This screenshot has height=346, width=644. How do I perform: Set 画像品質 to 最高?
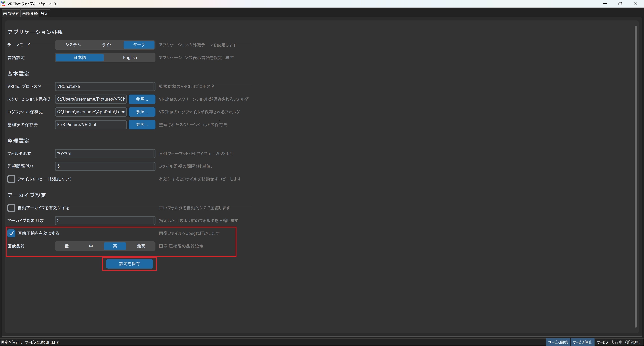(141, 246)
